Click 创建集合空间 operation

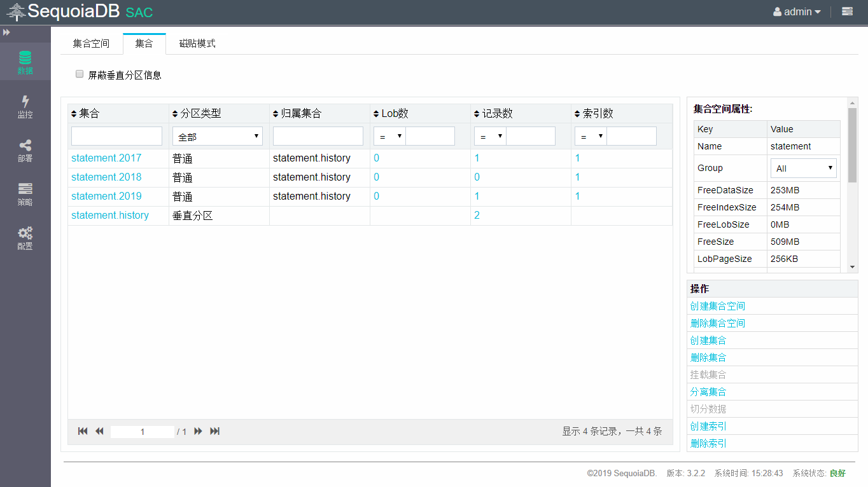tap(718, 306)
